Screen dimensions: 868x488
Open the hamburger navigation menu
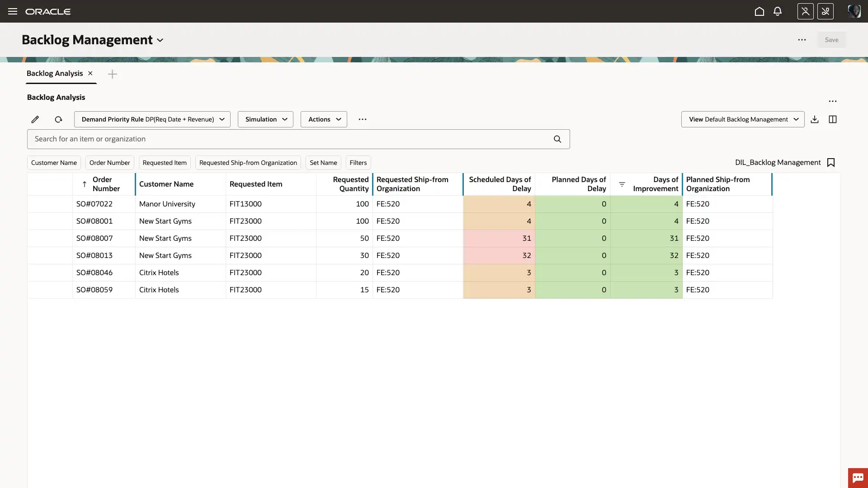tap(13, 11)
